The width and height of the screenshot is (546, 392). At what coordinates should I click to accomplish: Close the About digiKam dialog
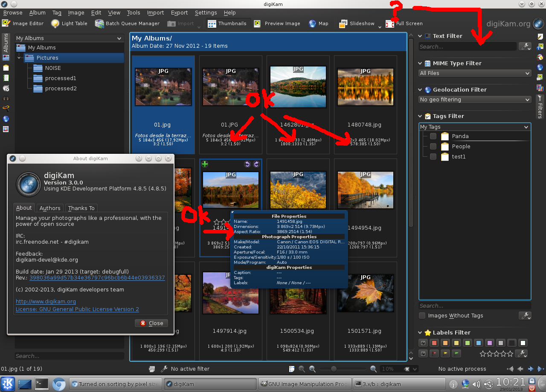coord(151,323)
